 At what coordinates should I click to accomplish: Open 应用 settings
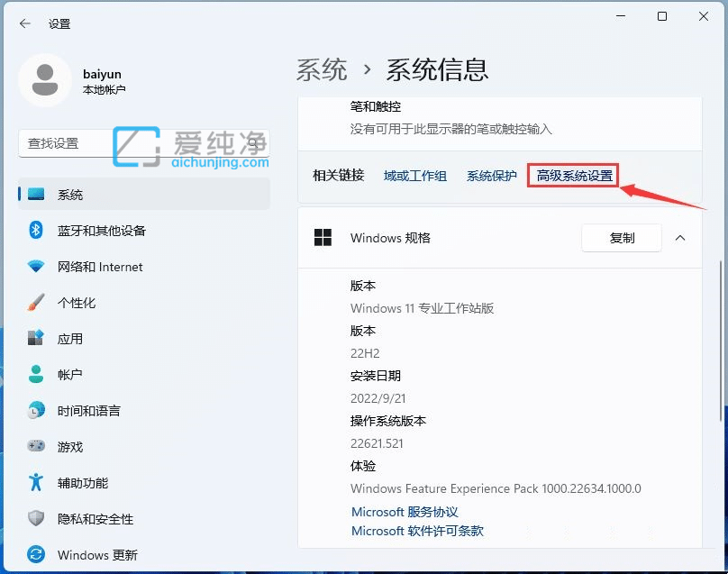coord(144,339)
